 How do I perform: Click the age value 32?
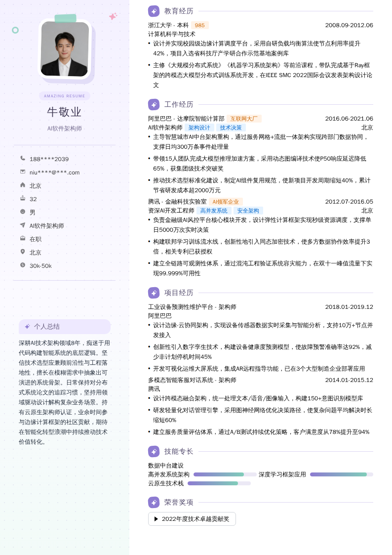tap(33, 199)
